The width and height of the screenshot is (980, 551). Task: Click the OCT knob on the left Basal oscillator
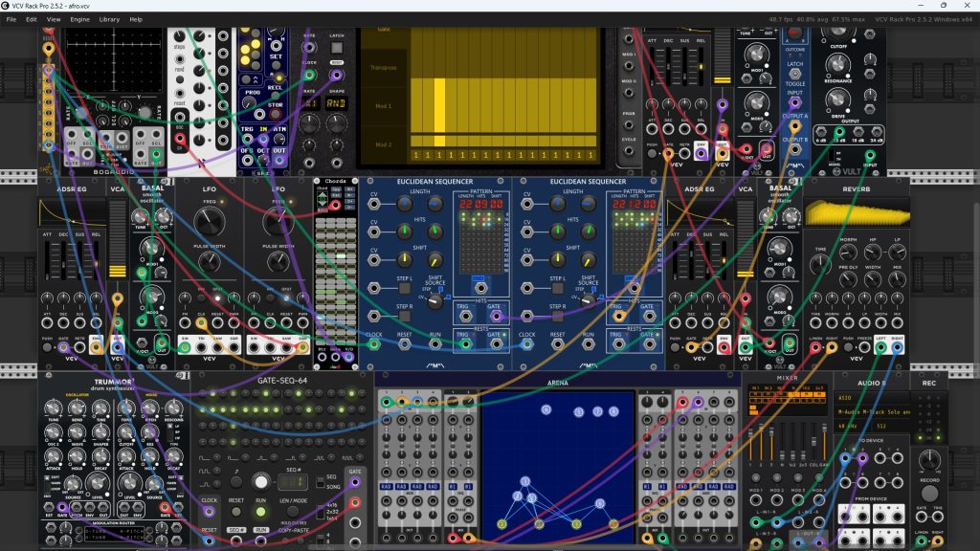163,217
